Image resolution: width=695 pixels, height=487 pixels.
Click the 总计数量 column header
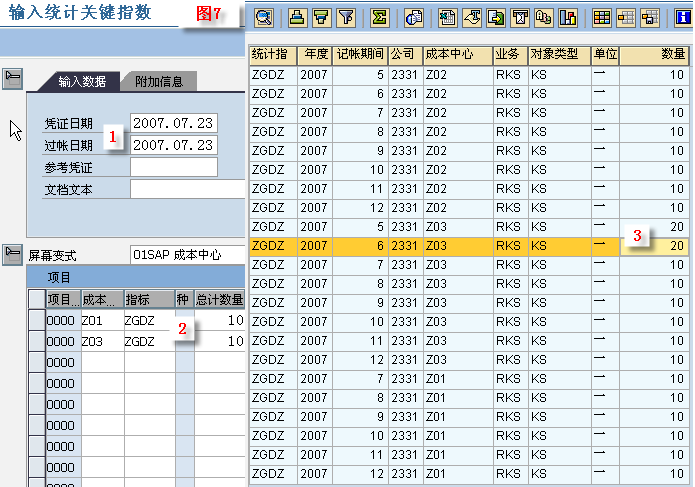pyautogui.click(x=219, y=300)
